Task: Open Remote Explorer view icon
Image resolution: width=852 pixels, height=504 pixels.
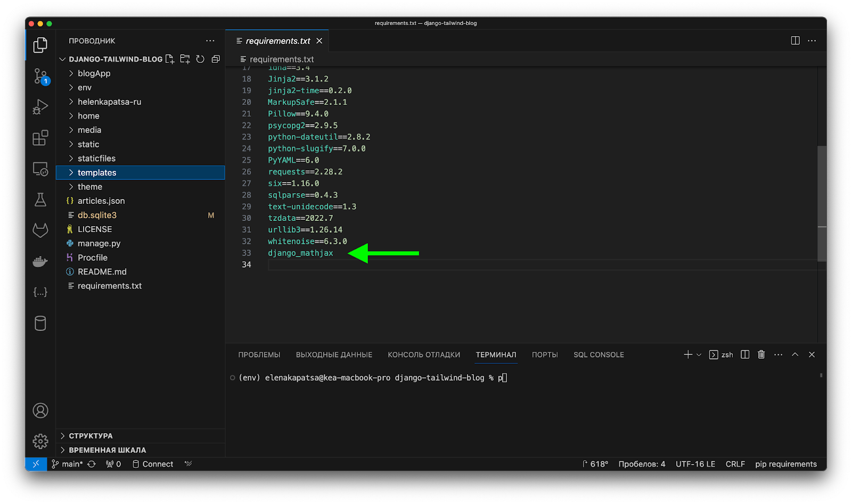Action: click(x=40, y=169)
